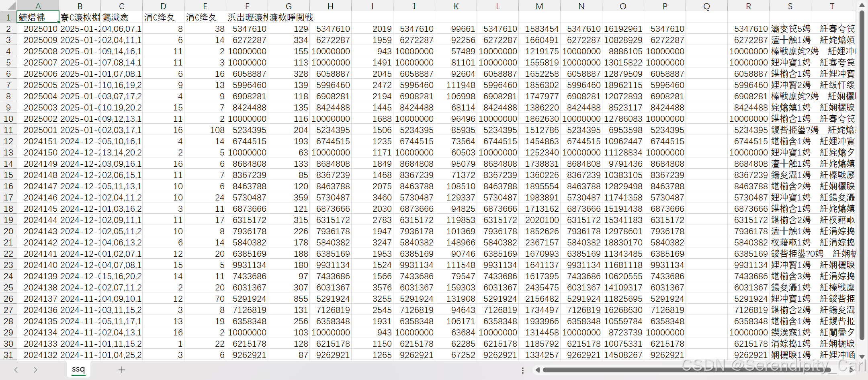Select column C header
Screen dimensions: 868x380
coord(122,6)
